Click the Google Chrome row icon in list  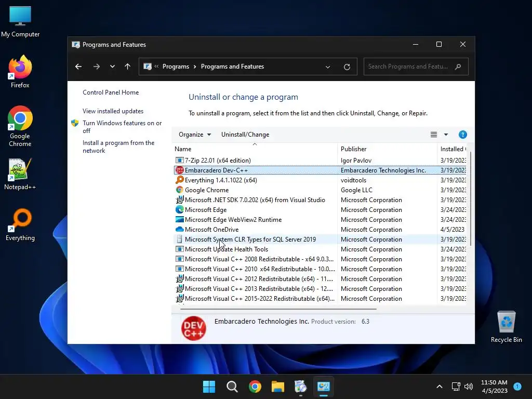179,190
